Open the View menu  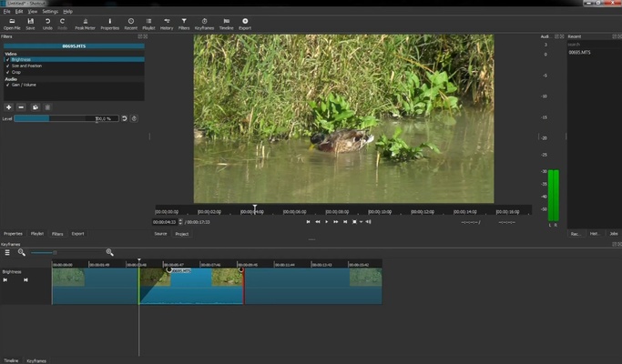coord(33,12)
